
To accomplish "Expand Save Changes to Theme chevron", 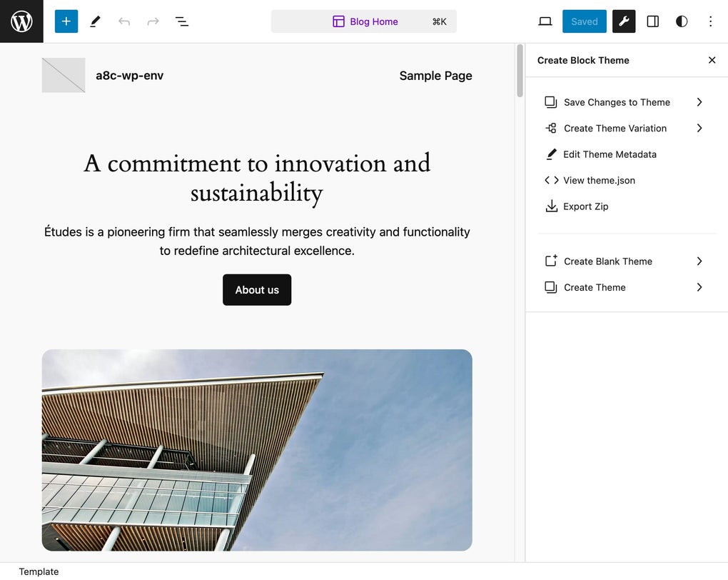I will point(699,102).
